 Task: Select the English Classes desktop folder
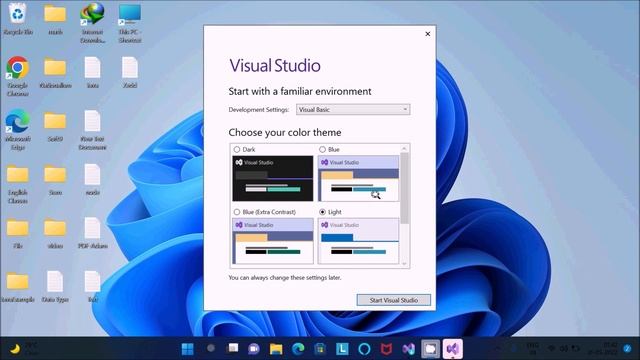point(18,184)
